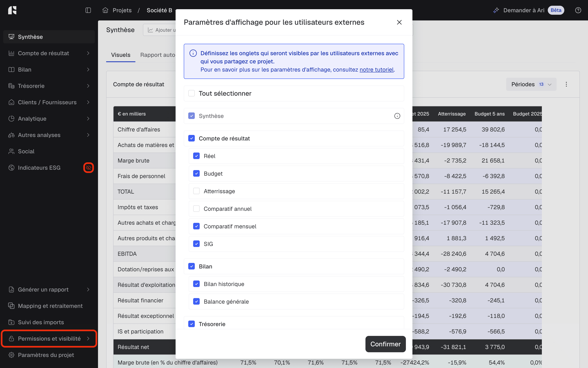The height and width of the screenshot is (368, 588).
Task: Switch to the Visuels tab
Action: pos(121,55)
